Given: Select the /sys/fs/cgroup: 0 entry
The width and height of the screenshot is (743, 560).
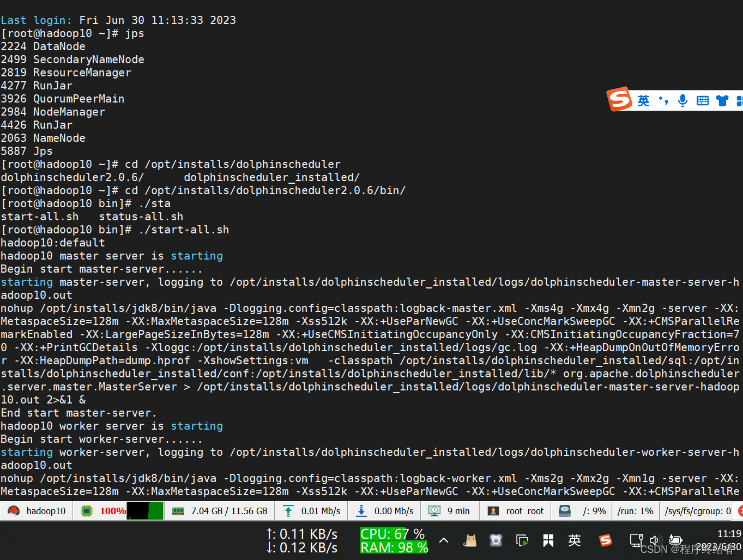Looking at the screenshot, I should [698, 511].
